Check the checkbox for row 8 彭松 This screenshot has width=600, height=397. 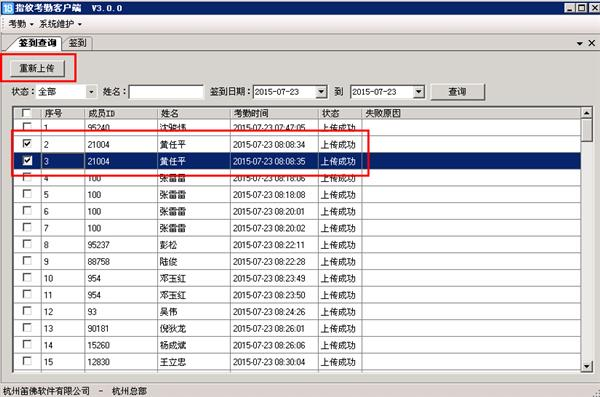(x=27, y=244)
